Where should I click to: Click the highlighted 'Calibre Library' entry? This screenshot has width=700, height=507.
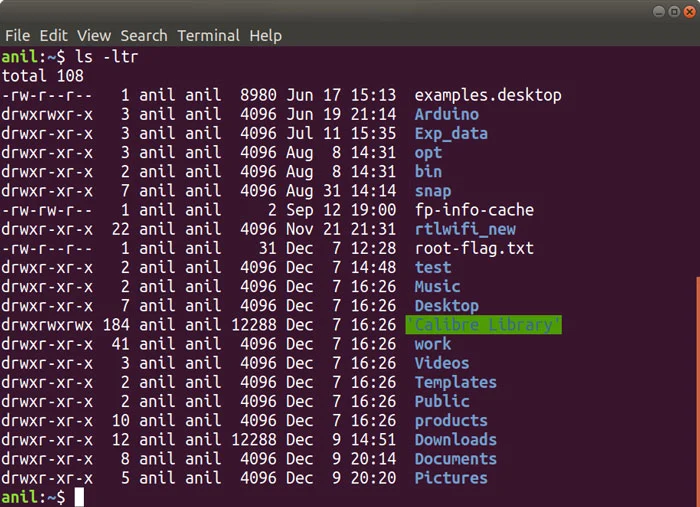pos(483,325)
